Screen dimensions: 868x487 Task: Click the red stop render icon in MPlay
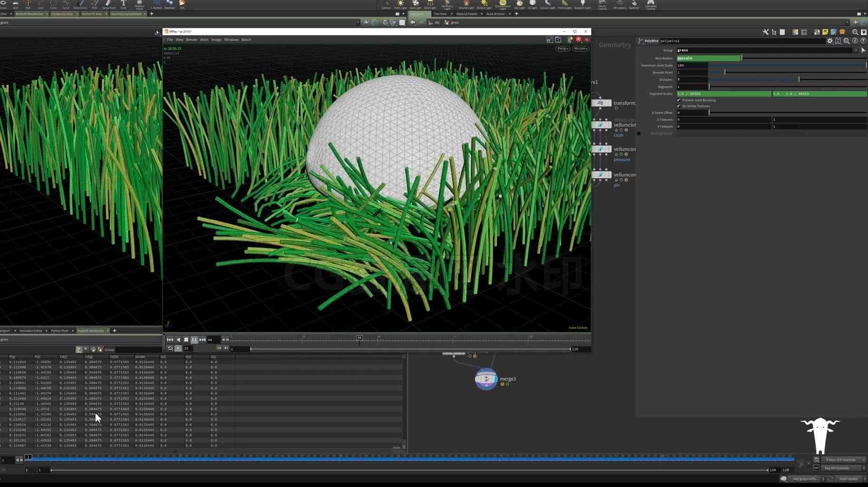click(x=578, y=39)
